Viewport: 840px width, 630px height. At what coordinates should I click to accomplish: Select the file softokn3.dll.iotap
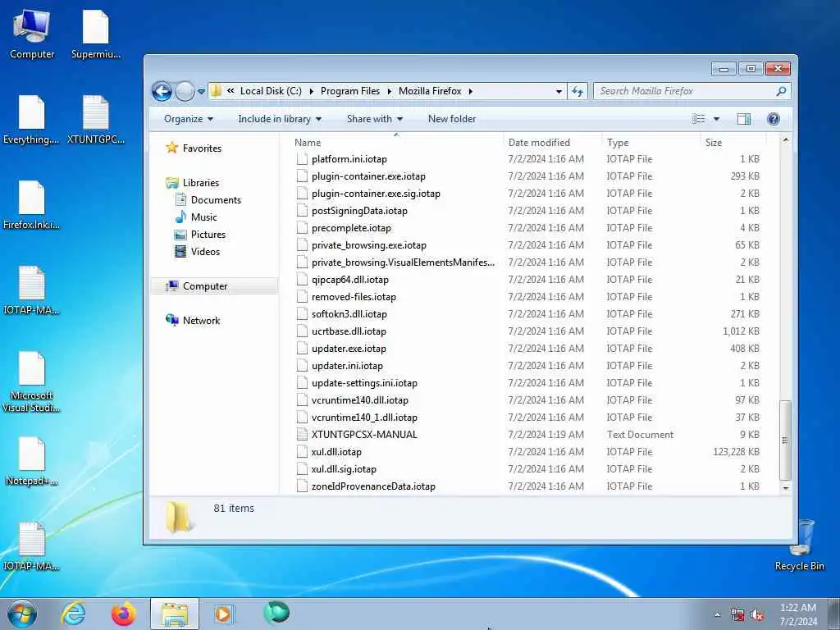click(349, 314)
